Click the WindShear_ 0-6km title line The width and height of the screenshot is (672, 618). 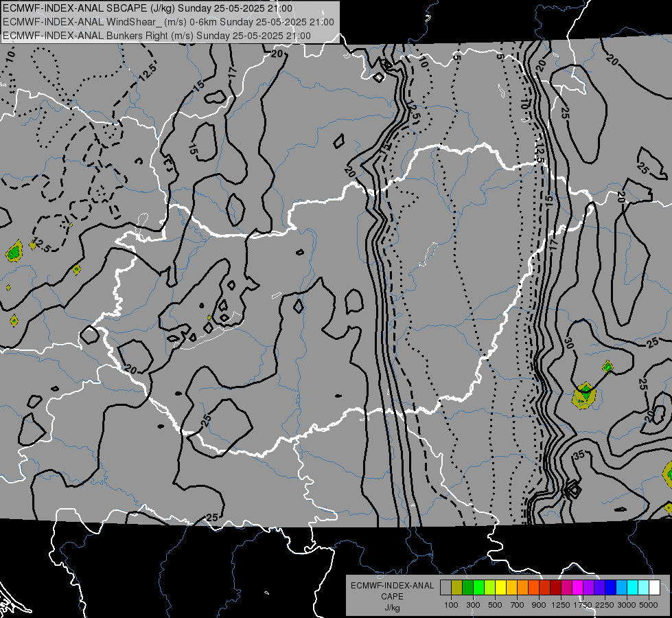[168, 22]
